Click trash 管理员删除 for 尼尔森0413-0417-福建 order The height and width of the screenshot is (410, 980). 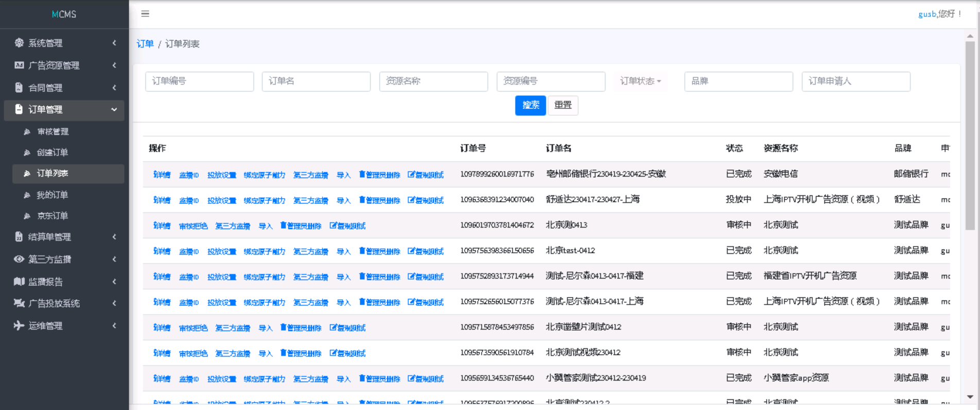(379, 277)
